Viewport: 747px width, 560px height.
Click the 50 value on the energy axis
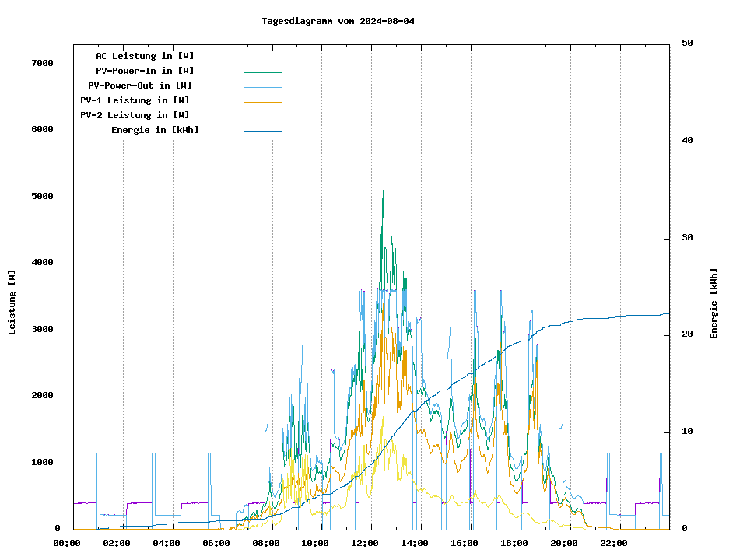[x=687, y=44]
